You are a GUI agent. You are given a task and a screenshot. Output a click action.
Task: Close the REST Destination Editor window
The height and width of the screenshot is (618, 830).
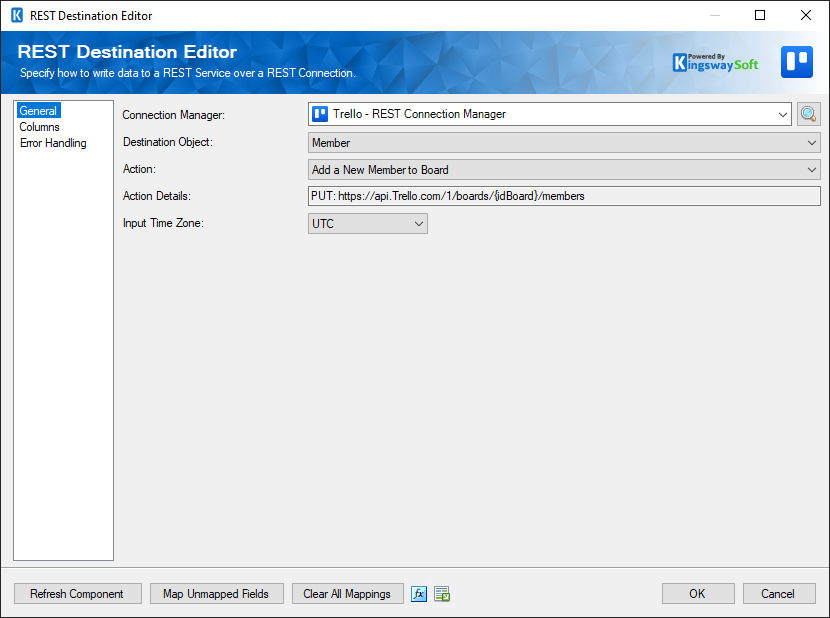tap(806, 15)
